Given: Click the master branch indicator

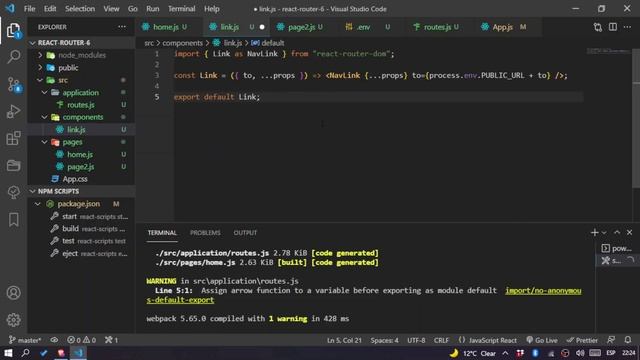Looking at the screenshot, I should [24, 340].
